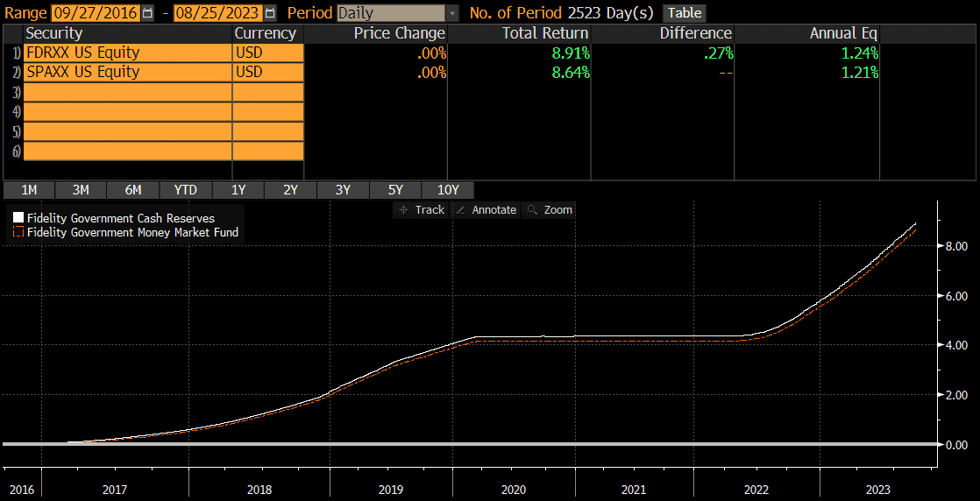Open the Daily period combo box
This screenshot has width=980, height=501.
391,13
